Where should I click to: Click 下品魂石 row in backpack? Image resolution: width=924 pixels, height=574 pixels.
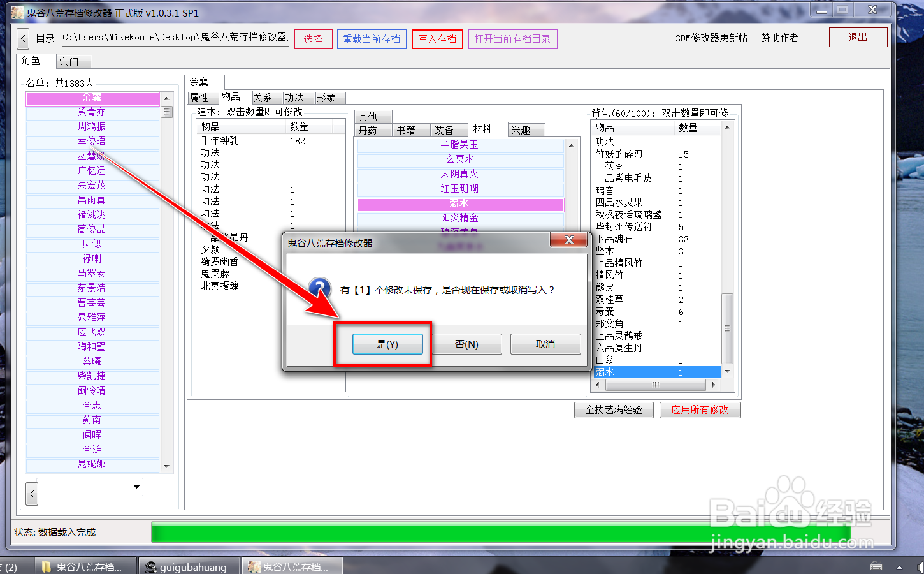(656, 239)
